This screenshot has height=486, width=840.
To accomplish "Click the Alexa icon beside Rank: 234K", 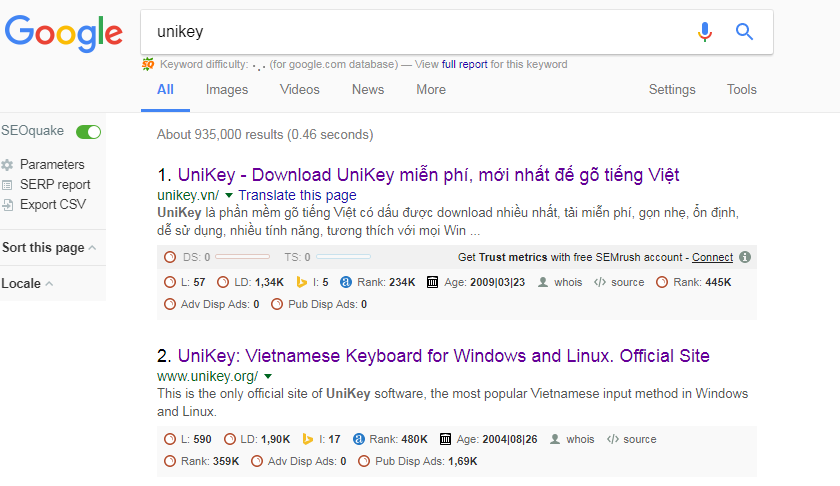I will [346, 282].
